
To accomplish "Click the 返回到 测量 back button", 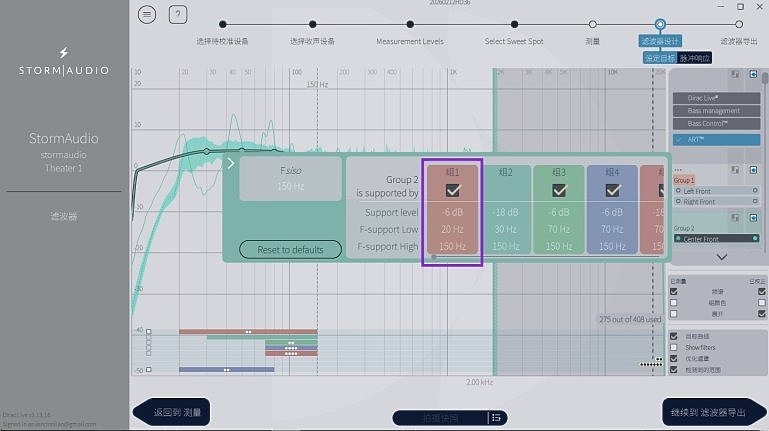I will click(172, 412).
